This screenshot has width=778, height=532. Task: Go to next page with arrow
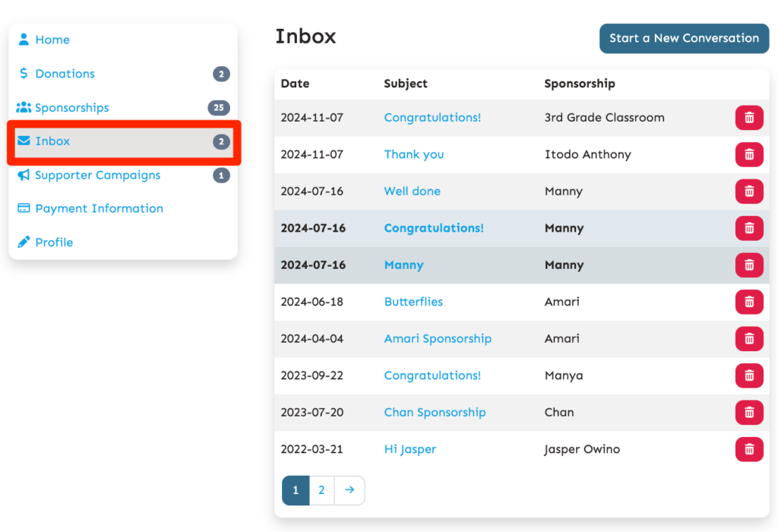pos(349,490)
